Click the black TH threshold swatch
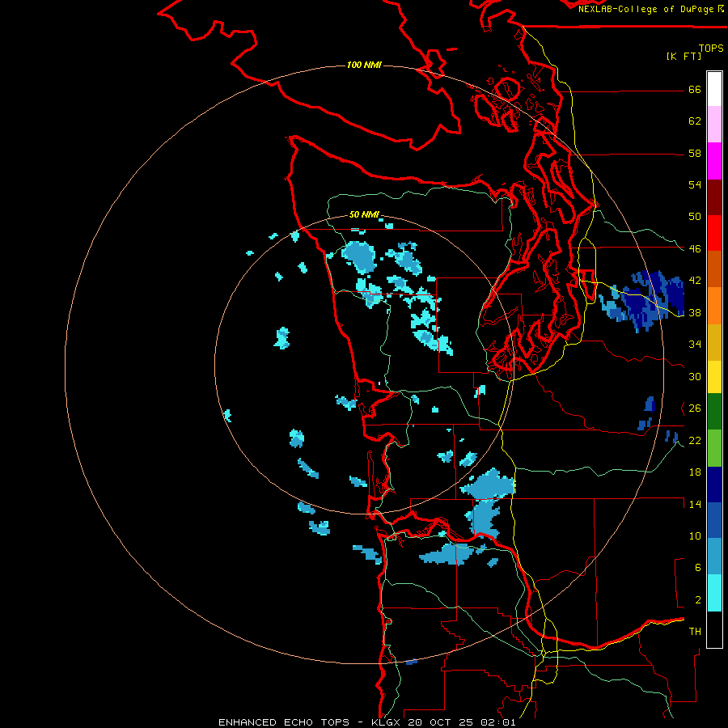 pyautogui.click(x=714, y=629)
